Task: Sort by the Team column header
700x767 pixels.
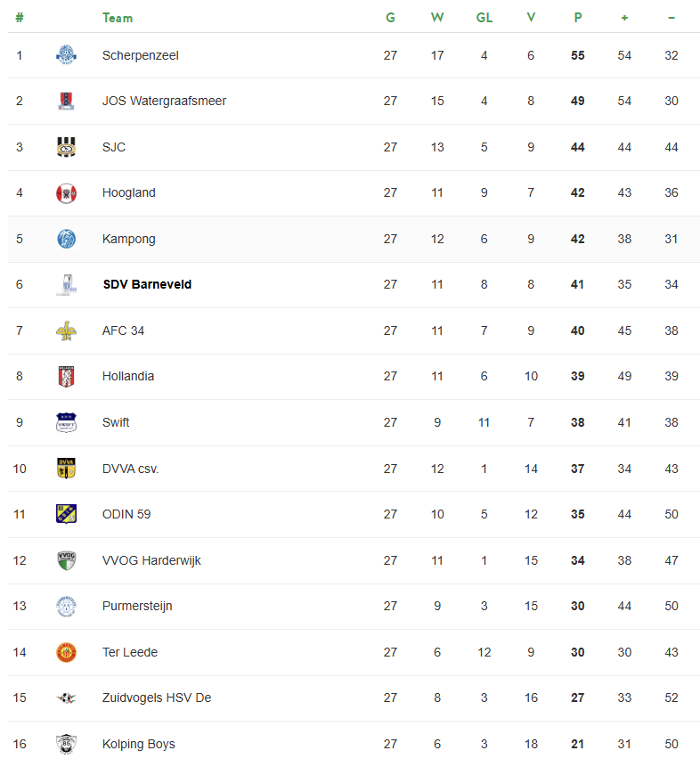Action: (118, 18)
